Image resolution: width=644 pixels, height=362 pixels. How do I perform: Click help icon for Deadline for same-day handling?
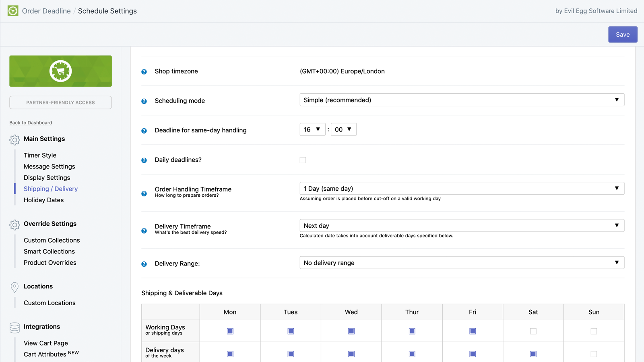144,131
